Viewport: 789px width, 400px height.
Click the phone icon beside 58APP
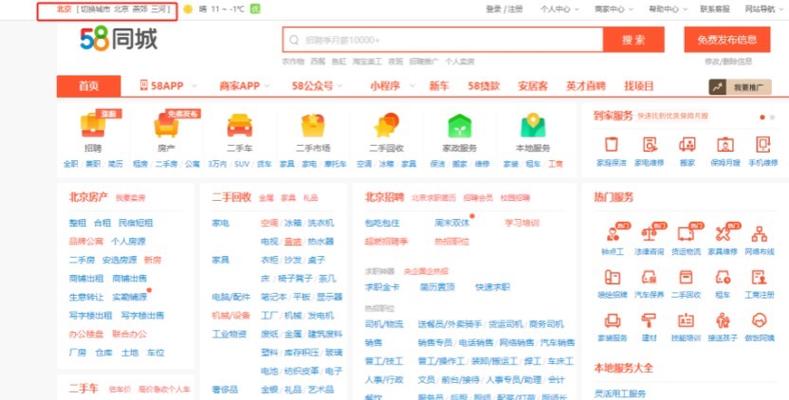coord(144,86)
